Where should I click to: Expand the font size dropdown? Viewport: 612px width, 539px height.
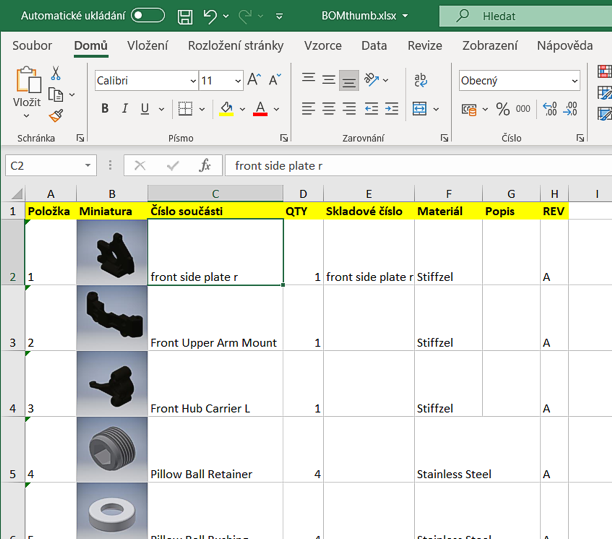point(237,81)
